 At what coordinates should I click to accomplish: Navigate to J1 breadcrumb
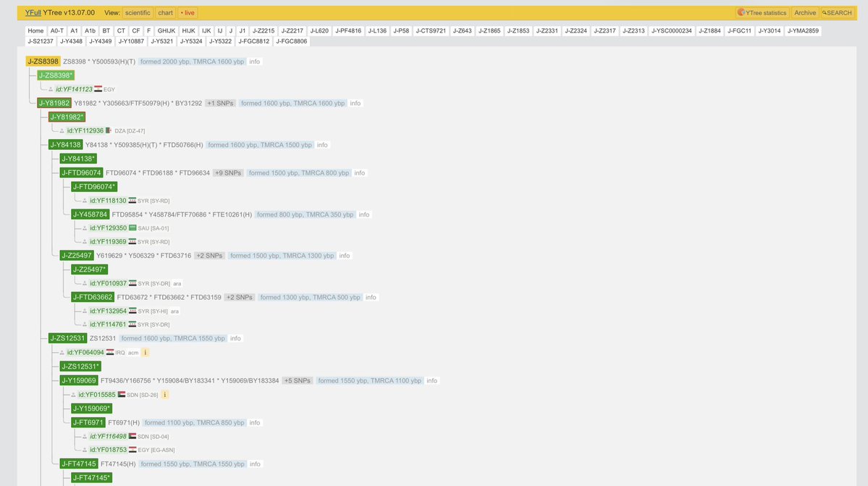(x=242, y=30)
